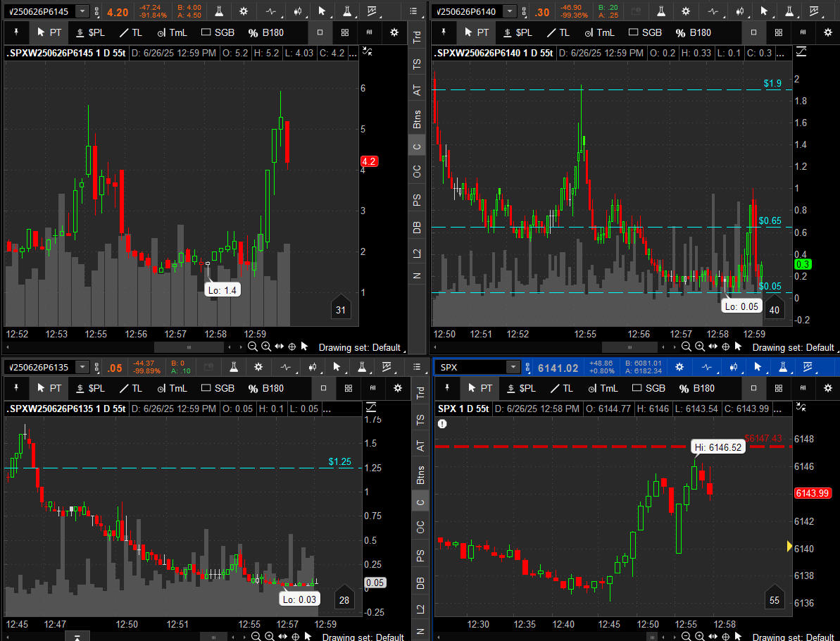Open Drawing set: Default menu under P6140 chart
This screenshot has height=641, width=840.
[x=793, y=347]
